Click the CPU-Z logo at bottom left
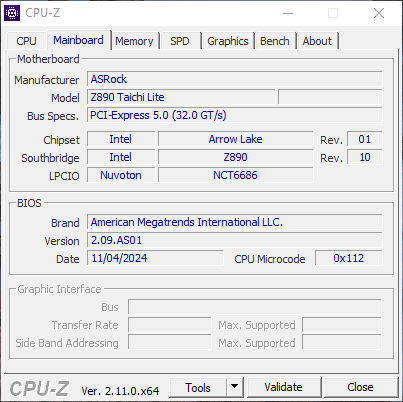The image size is (403, 402). pyautogui.click(x=39, y=389)
